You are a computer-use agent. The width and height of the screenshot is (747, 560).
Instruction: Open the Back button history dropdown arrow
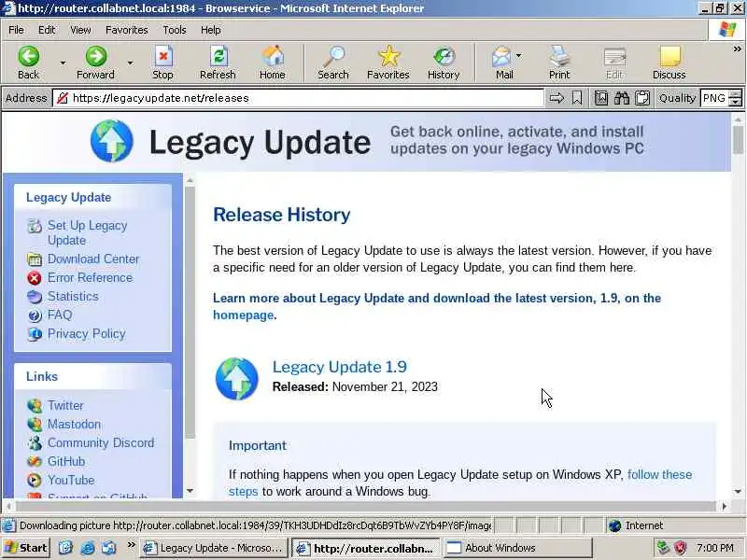click(63, 63)
